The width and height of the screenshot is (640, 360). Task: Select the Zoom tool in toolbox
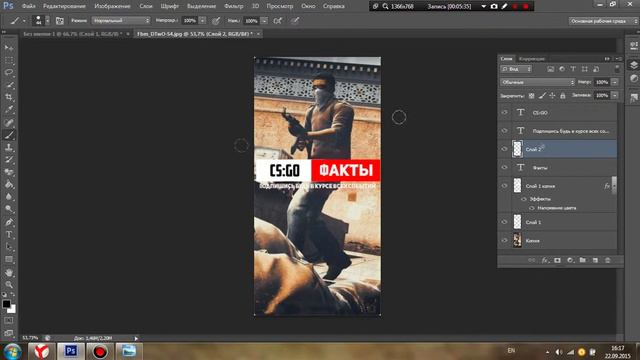pos(9,284)
